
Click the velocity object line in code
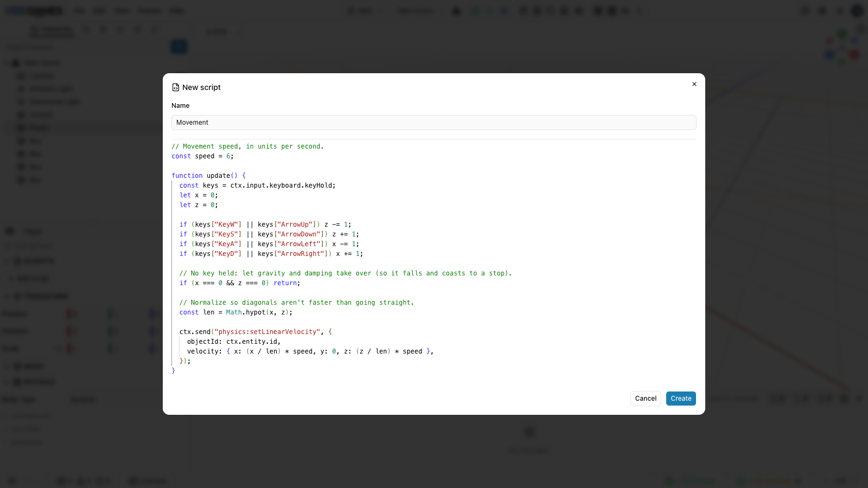click(x=310, y=351)
